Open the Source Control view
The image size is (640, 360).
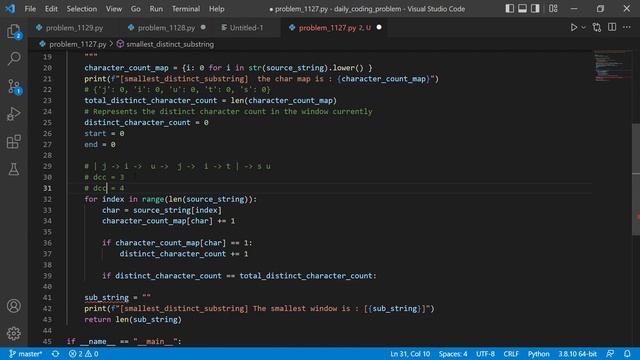click(x=14, y=87)
